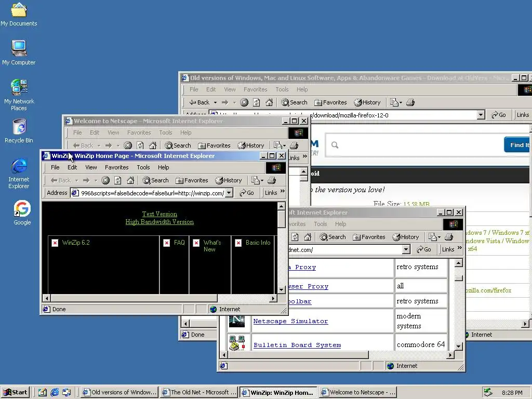Viewport: 532px width, 399px height.
Task: Click Stop icon in Welcome to Netscape window
Action: point(128,145)
